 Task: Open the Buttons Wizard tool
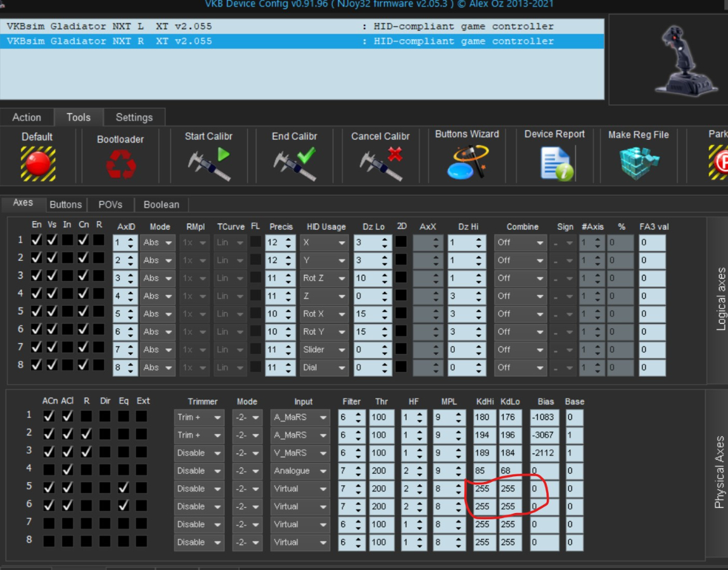(467, 161)
